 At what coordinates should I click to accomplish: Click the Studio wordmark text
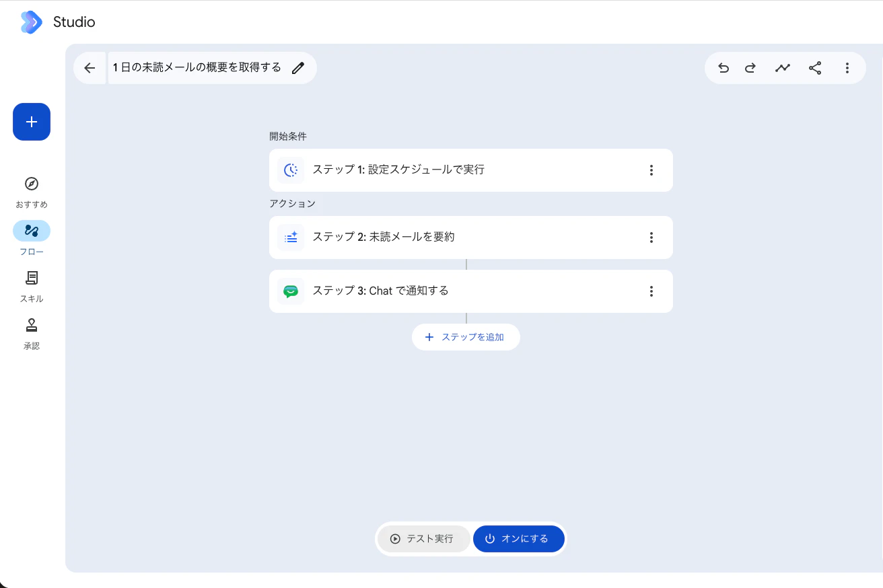[x=74, y=22]
